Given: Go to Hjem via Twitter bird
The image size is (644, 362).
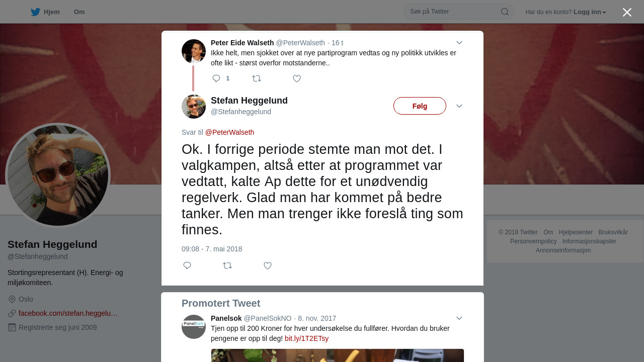Looking at the screenshot, I should (x=45, y=12).
